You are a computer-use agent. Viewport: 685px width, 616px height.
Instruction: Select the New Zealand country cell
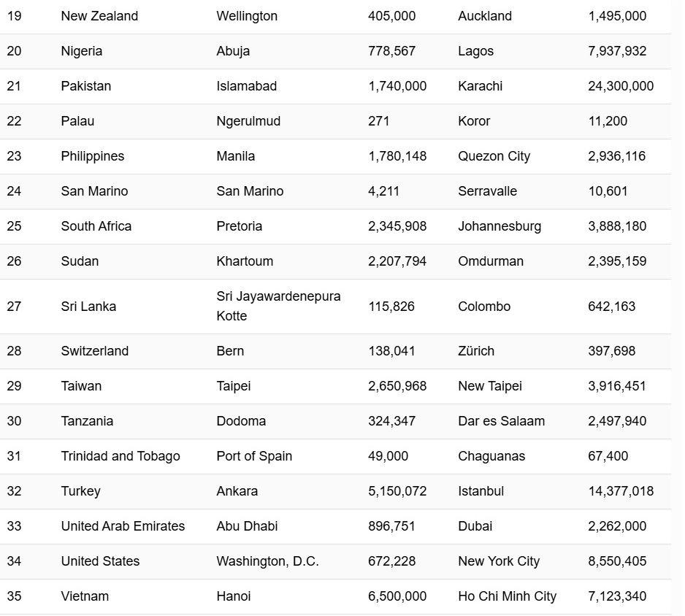click(x=99, y=16)
